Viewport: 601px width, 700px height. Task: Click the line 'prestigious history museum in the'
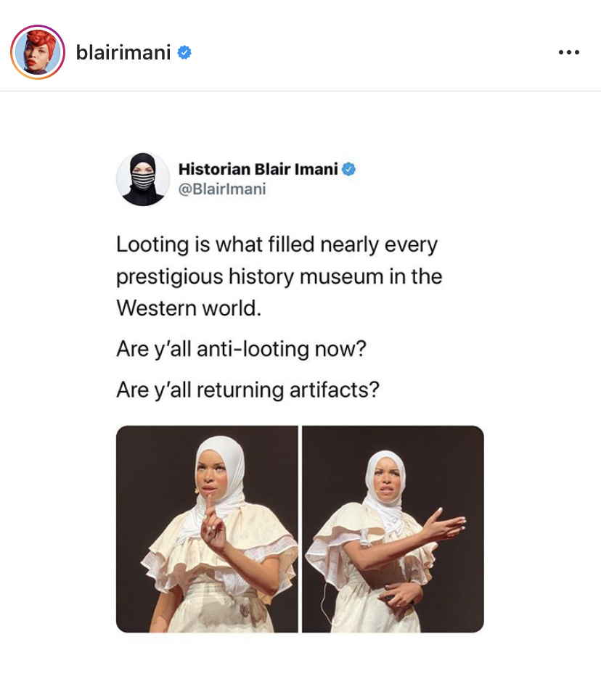[279, 276]
